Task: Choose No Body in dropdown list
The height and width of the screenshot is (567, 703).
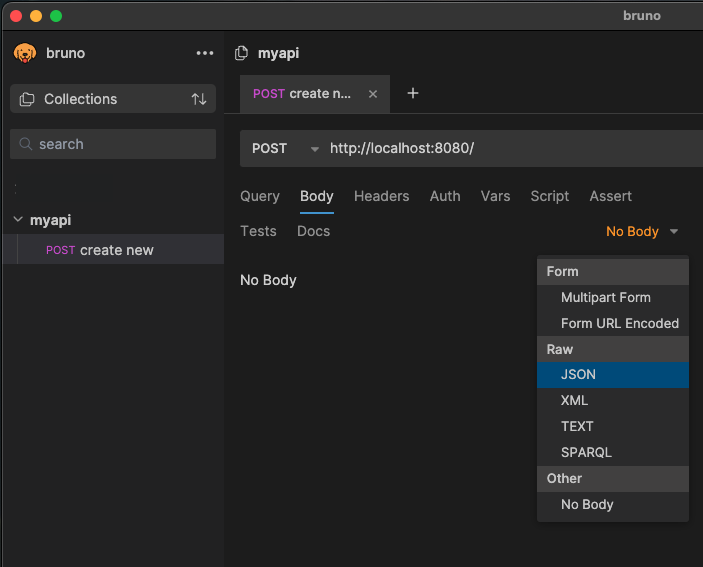Action: tap(612, 505)
